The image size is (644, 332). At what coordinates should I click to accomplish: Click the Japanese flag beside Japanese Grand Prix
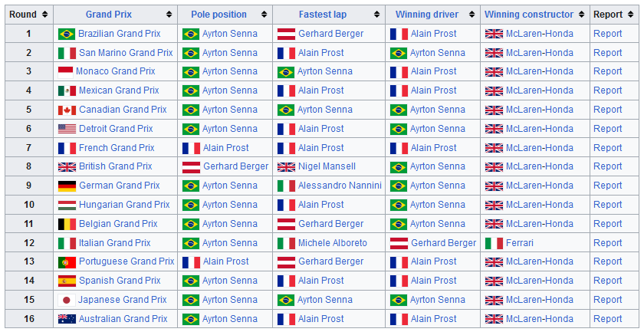(66, 300)
